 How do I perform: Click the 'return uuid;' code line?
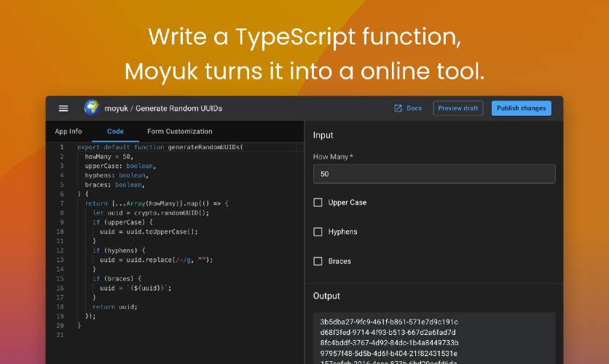114,306
